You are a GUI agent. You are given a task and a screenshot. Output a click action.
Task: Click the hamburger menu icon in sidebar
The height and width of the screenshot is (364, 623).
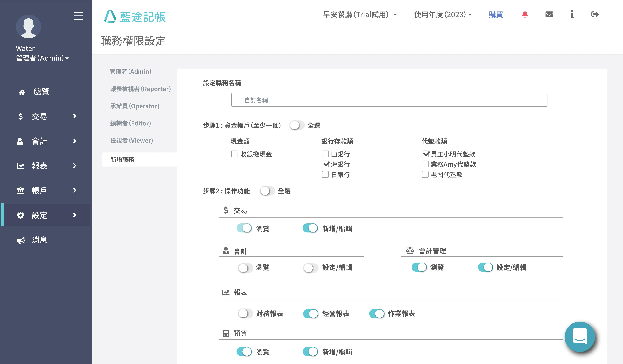tap(78, 16)
